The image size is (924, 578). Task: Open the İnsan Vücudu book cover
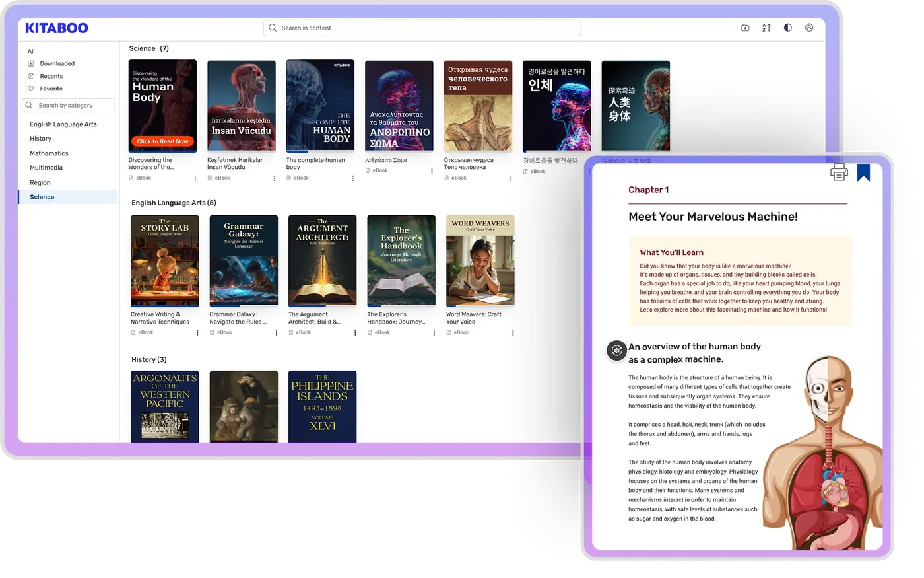tap(242, 106)
